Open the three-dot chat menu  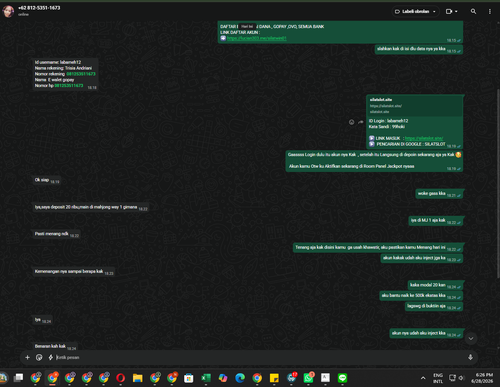[490, 11]
